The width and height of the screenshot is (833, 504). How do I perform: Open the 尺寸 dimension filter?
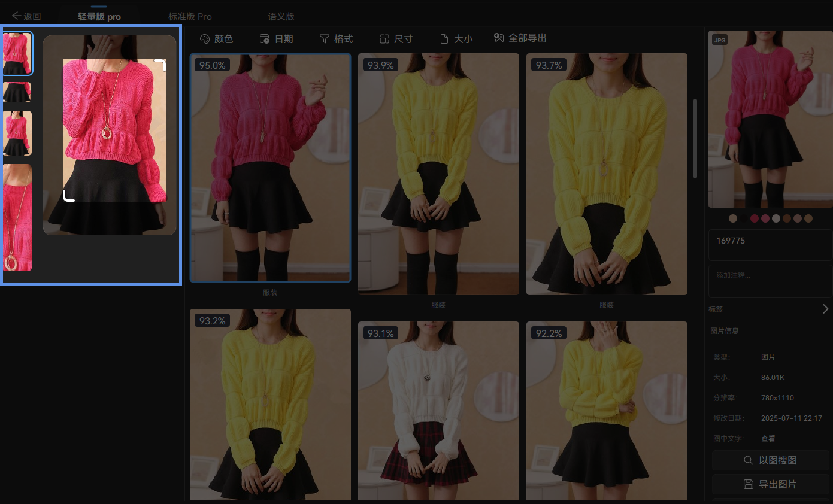pos(396,39)
